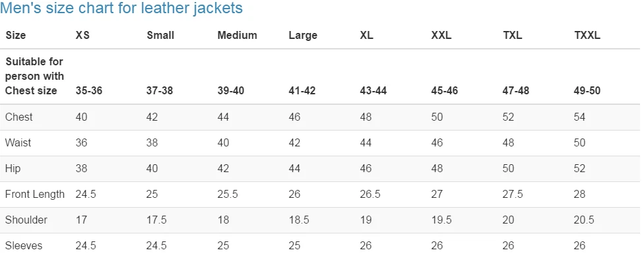Select the XXL column header

coord(441,36)
